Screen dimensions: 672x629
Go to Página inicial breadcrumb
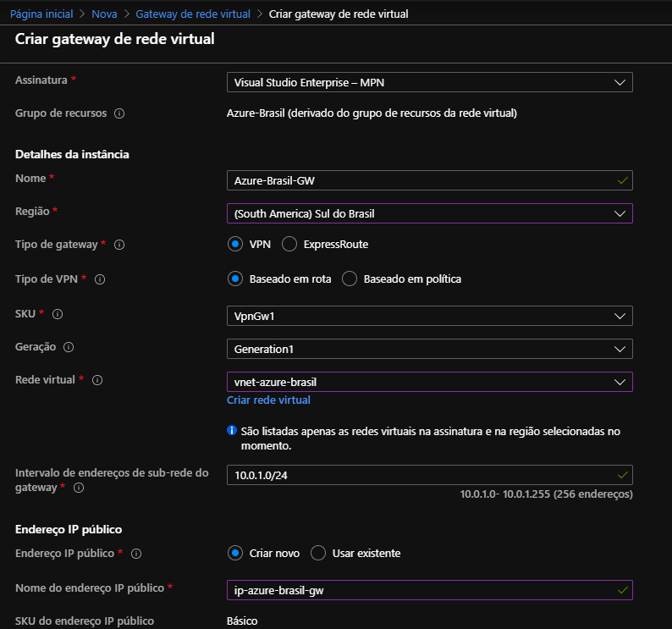click(41, 14)
